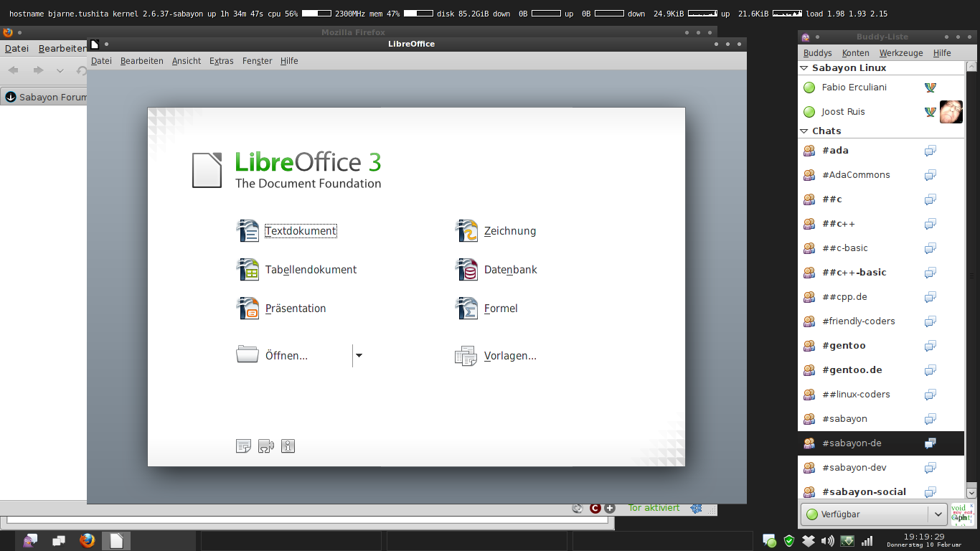
Task: Open LibreOffice Hilfe menu
Action: pyautogui.click(x=289, y=61)
